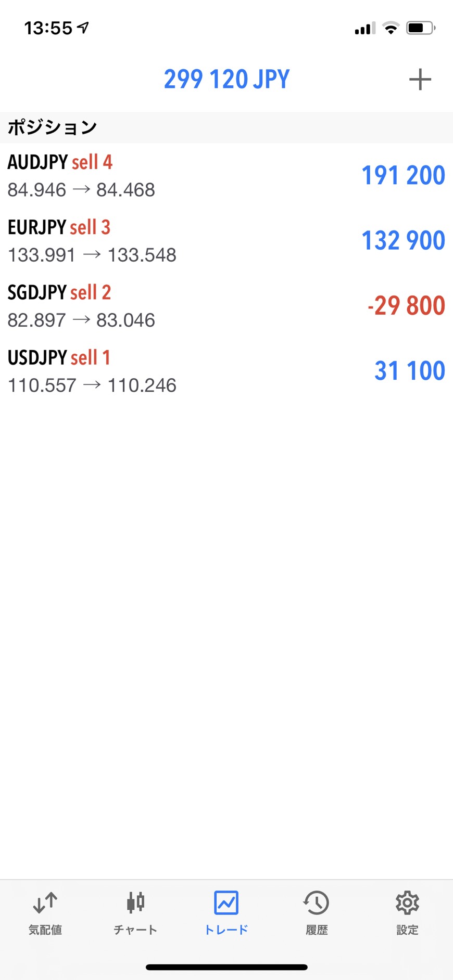This screenshot has height=980, width=453.
Task: Tap the 履歴 tab label
Action: 317,930
